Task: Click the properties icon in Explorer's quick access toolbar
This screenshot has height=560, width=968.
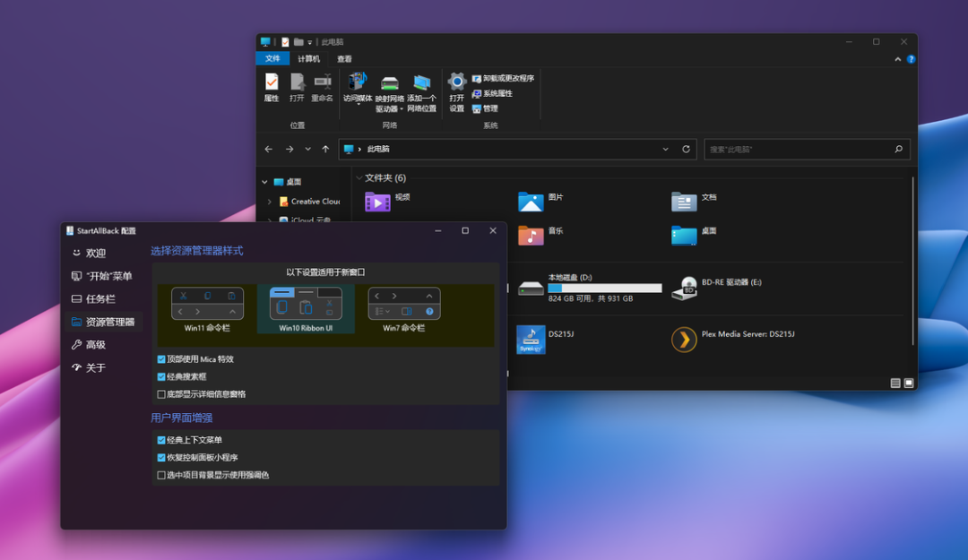Action: click(285, 42)
